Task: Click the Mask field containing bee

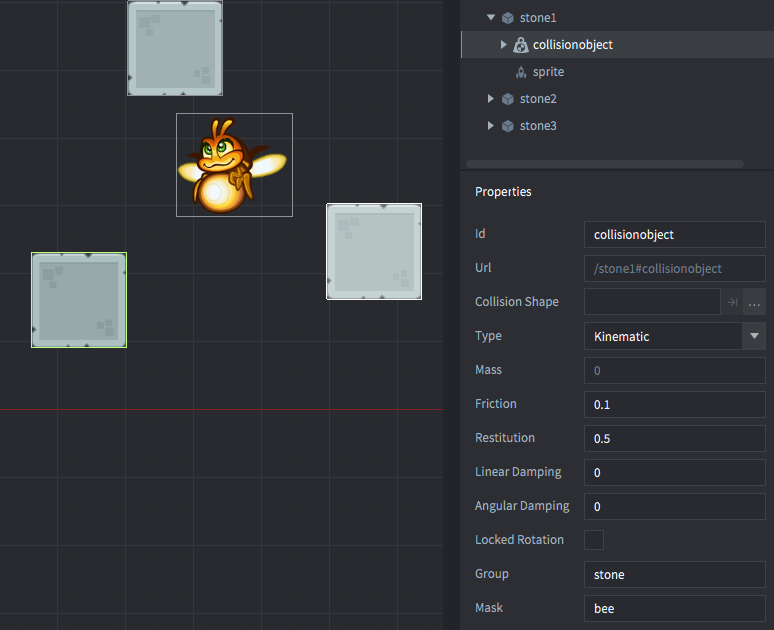Action: click(675, 608)
